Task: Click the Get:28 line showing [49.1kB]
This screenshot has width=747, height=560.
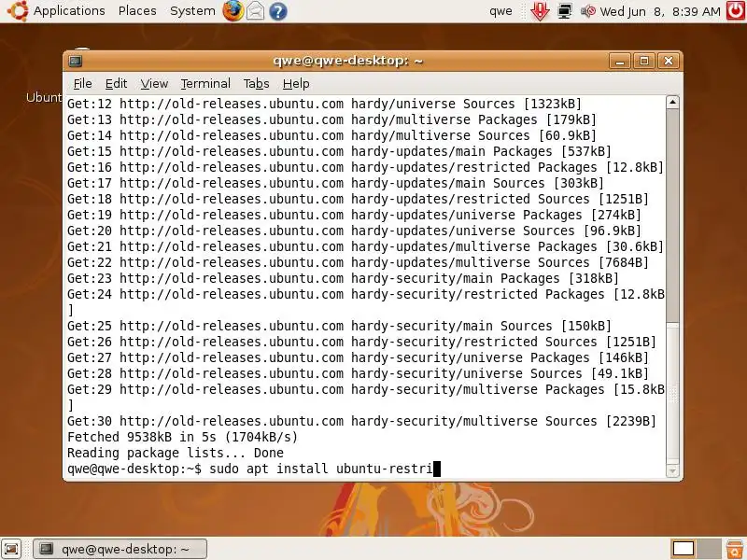Action: pos(358,374)
